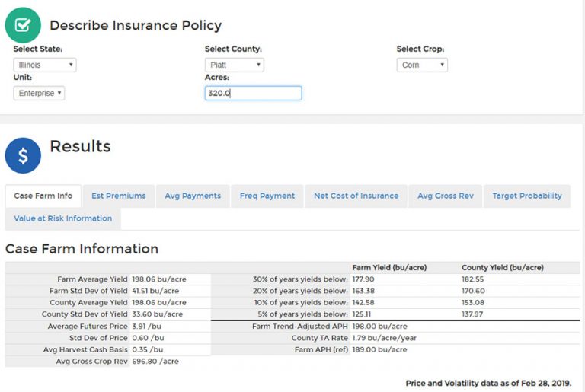
Task: Open the Select County dropdown showing Piatt
Action: 235,65
